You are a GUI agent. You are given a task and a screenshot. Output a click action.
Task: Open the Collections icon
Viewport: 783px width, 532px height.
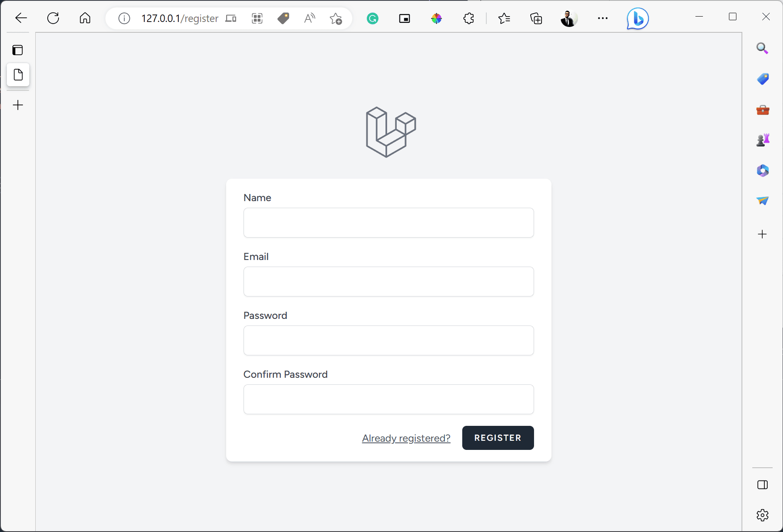tap(536, 18)
